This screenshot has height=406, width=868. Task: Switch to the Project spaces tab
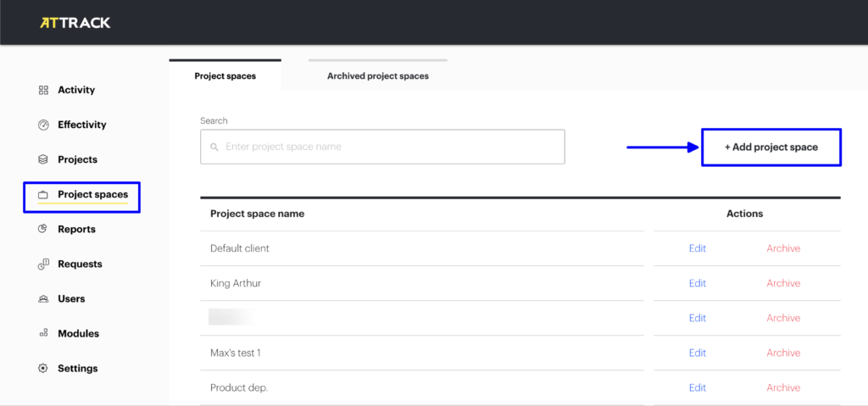(x=225, y=76)
